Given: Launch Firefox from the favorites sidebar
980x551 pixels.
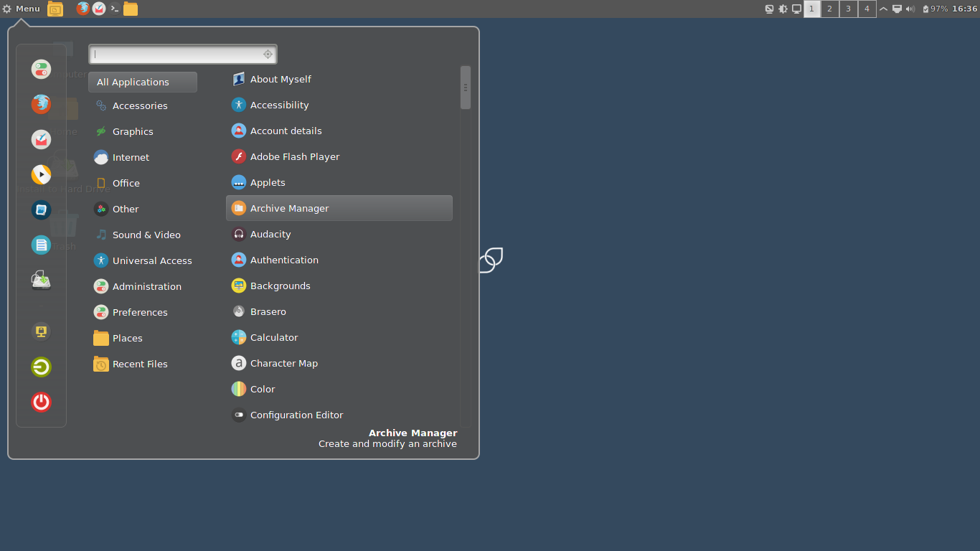Looking at the screenshot, I should (x=41, y=105).
